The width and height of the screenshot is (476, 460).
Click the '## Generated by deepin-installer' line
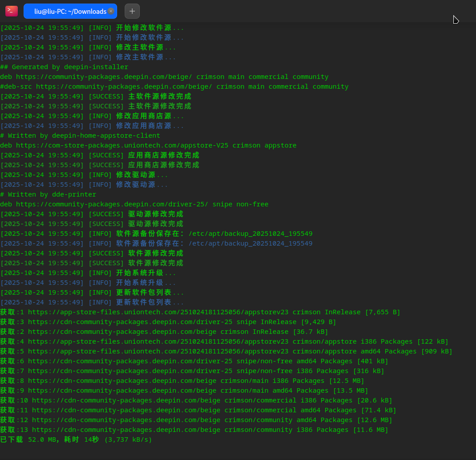click(64, 67)
